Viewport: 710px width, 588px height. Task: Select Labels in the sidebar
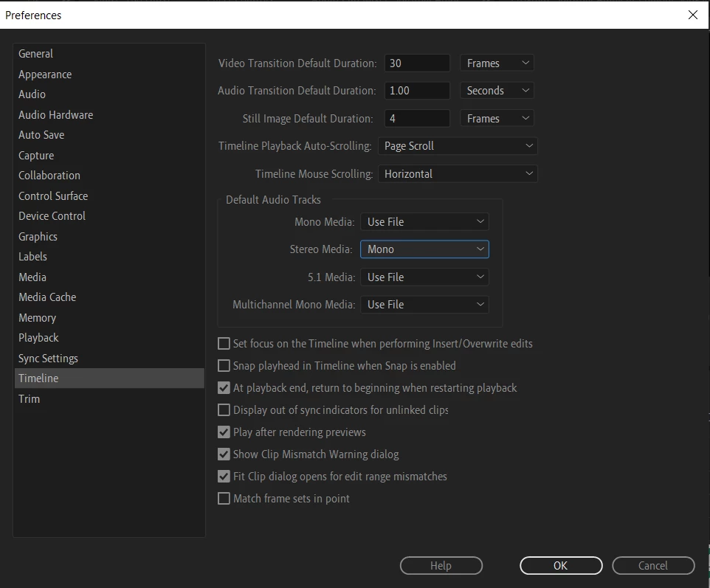108,257
